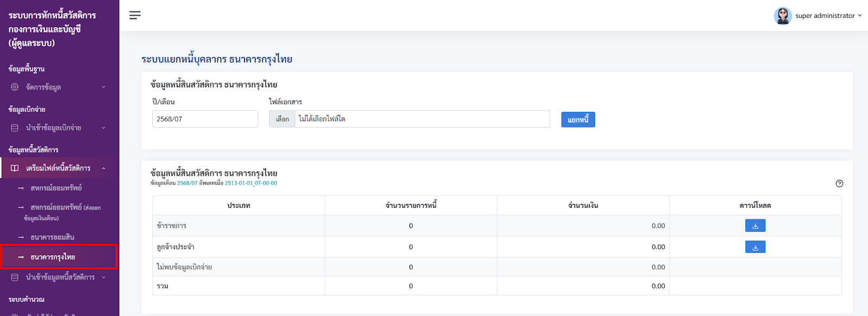Click the ลูกจ้างประจำ row label

(175, 247)
